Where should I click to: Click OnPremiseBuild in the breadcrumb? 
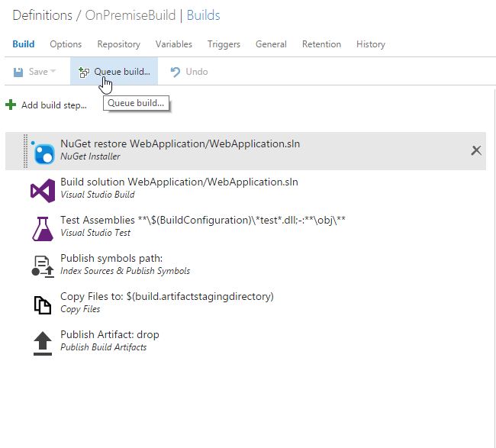[130, 15]
